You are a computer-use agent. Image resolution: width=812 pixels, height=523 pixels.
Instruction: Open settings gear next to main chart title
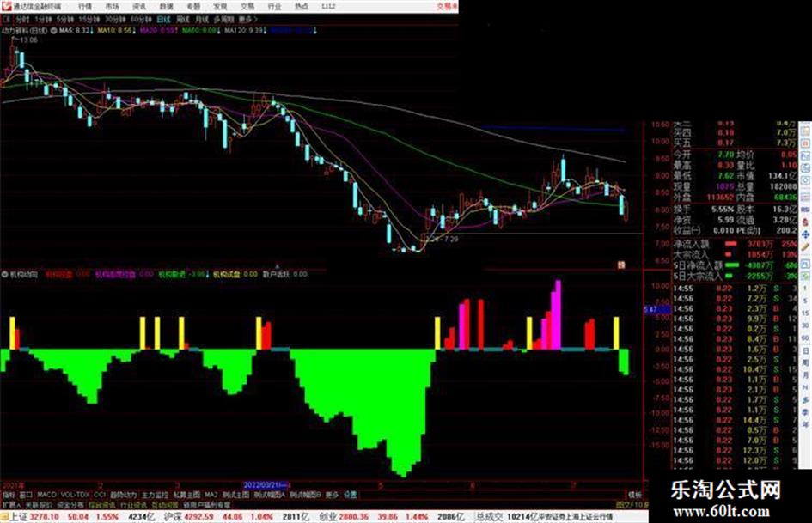point(53,31)
